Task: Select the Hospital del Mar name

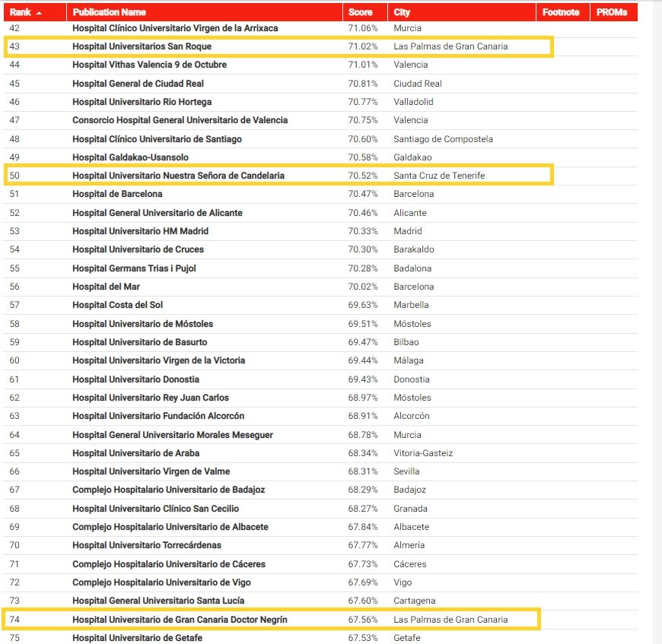Action: coord(106,287)
